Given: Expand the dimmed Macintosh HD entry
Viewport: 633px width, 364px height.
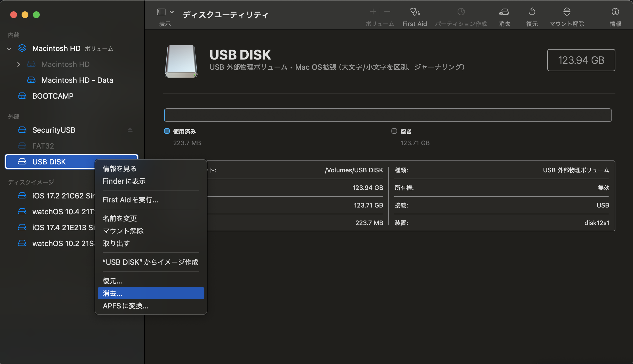Looking at the screenshot, I should click(19, 64).
